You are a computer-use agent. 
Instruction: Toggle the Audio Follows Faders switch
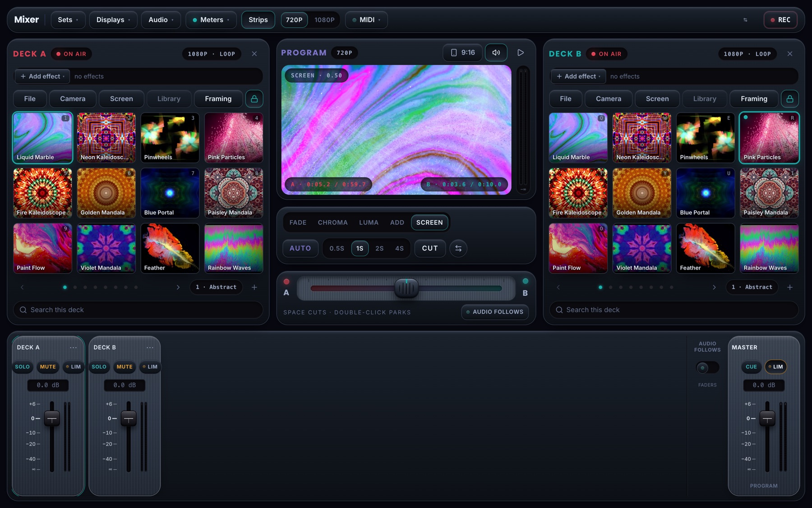[x=707, y=368]
